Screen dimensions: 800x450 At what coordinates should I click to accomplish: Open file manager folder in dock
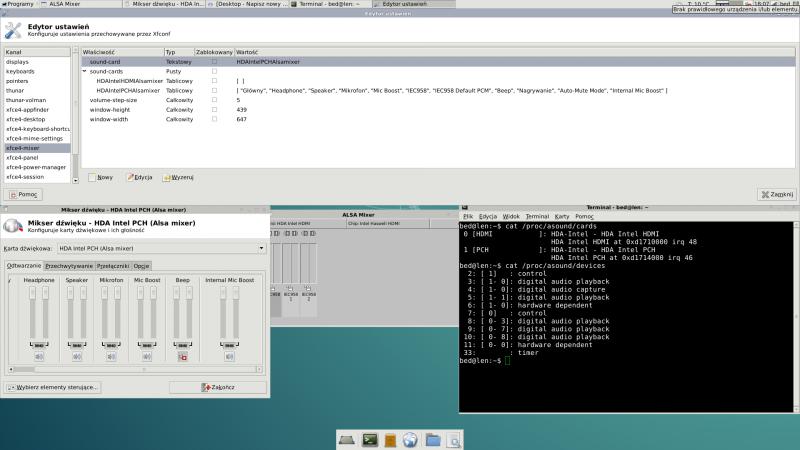point(433,439)
